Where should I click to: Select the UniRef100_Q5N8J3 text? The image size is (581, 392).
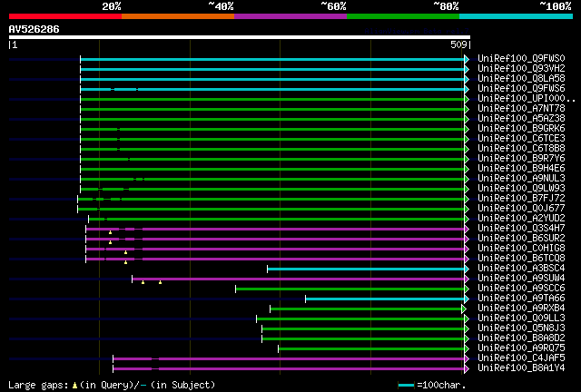[521, 328]
